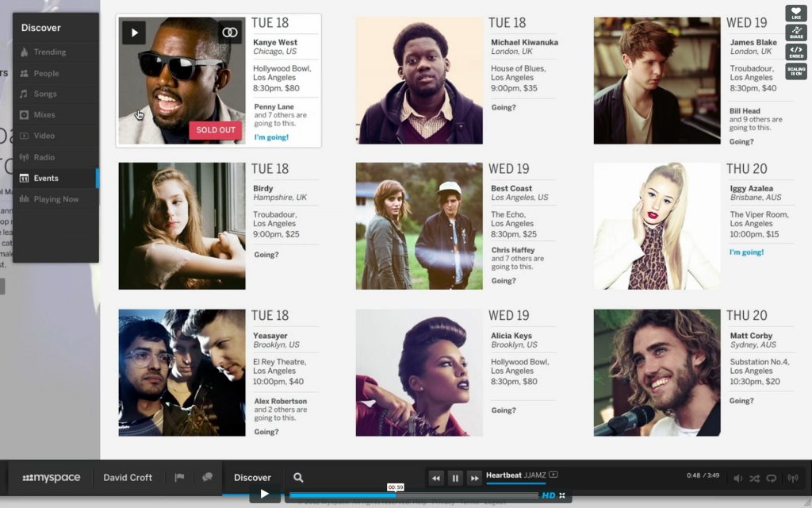
Task: Click the radio broadcast icon in player bar
Action: click(793, 479)
